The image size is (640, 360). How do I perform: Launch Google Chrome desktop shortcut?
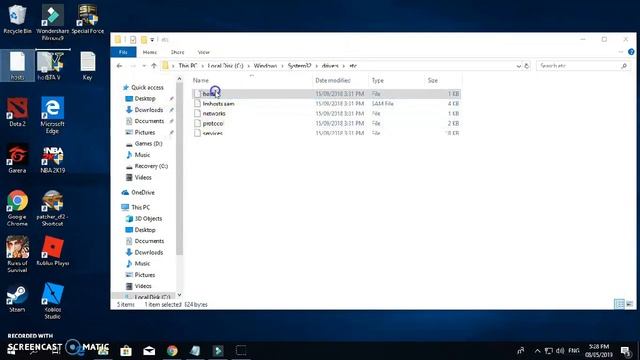tap(17, 208)
